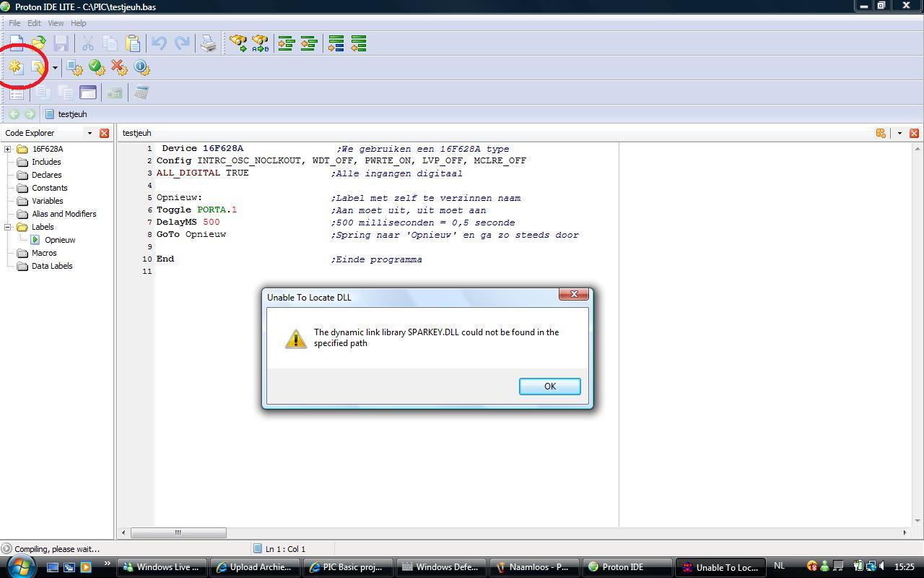This screenshot has height=578, width=924.
Task: Switch to Proton IDE taskbar button
Action: click(x=627, y=567)
